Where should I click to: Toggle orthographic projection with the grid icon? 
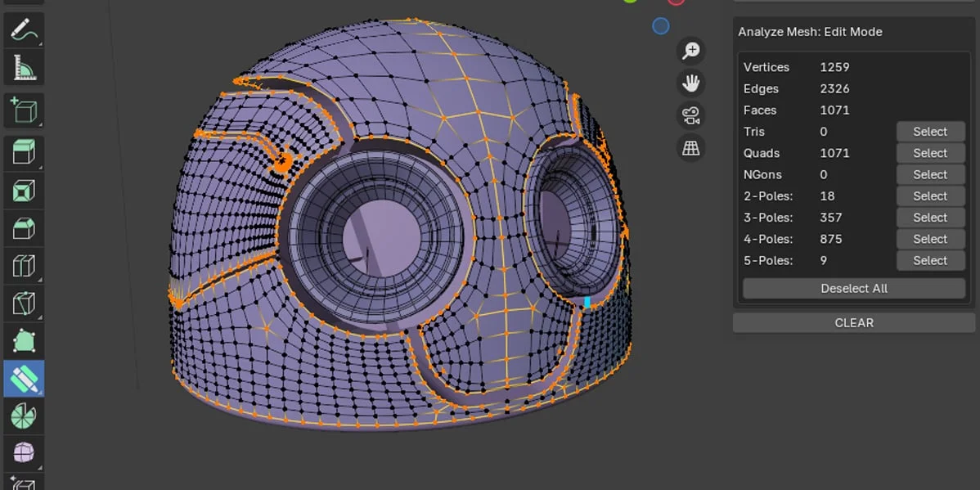690,147
